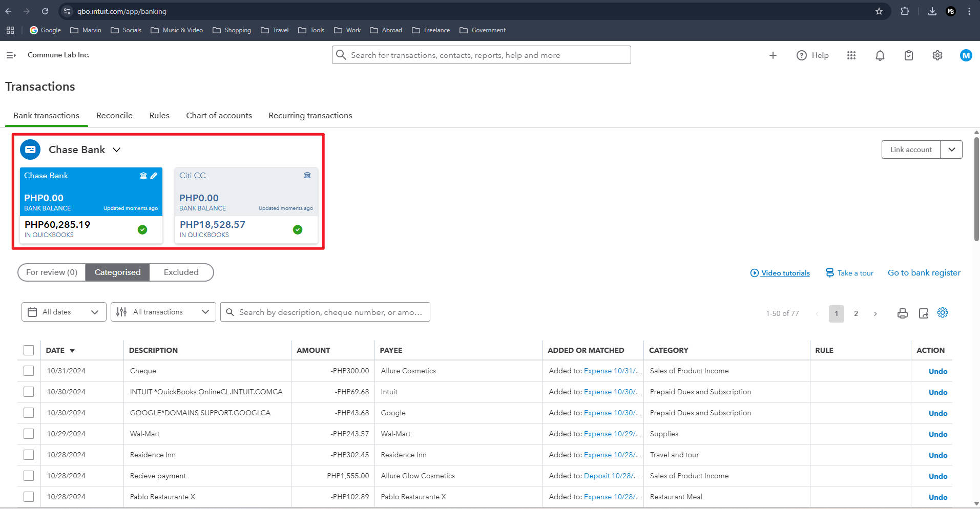
Task: Select the Citi CC account card
Action: tap(246, 205)
